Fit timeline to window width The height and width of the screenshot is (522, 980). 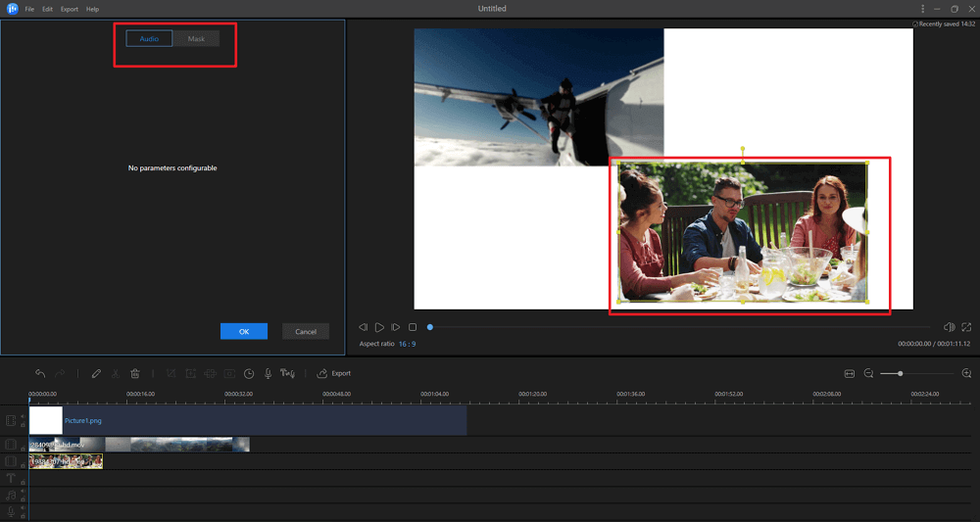pos(850,373)
